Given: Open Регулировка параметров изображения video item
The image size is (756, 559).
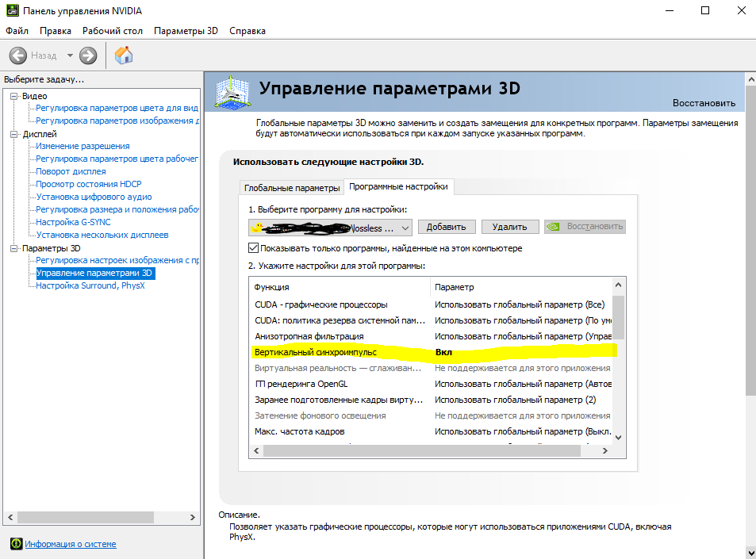Looking at the screenshot, I should [117, 121].
